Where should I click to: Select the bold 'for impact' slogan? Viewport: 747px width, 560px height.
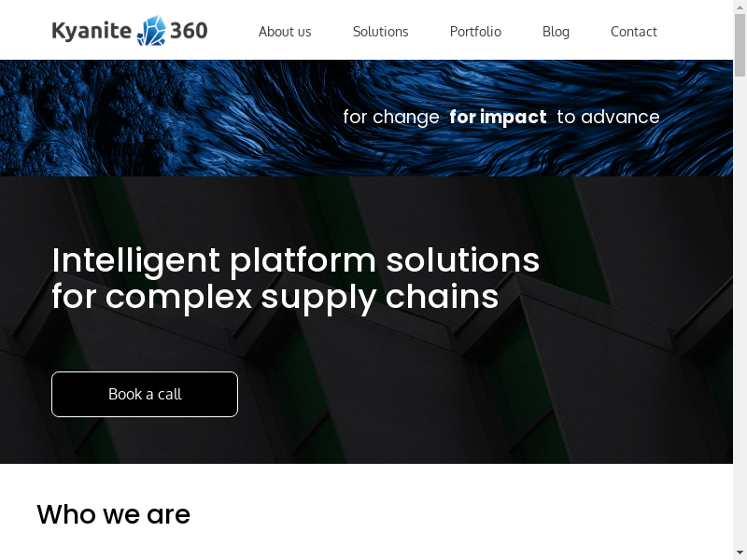tap(498, 118)
